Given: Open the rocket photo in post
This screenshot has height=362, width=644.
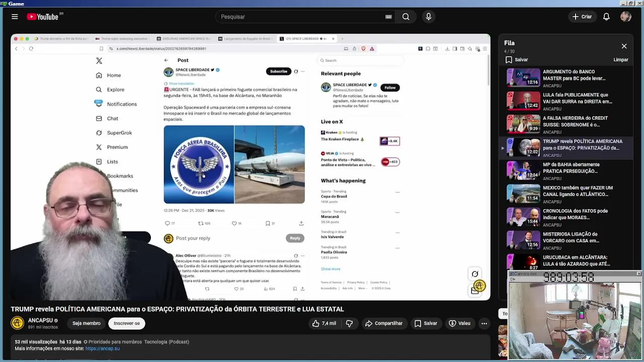Looking at the screenshot, I should click(x=270, y=164).
